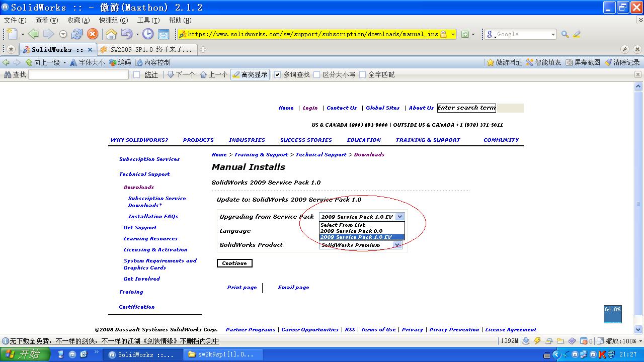
Task: Click 智能填表 smart form fill
Action: (544, 62)
